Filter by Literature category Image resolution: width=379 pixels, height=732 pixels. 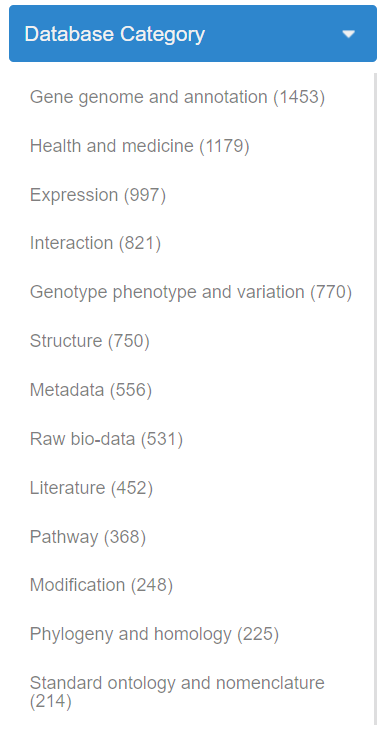click(91, 488)
